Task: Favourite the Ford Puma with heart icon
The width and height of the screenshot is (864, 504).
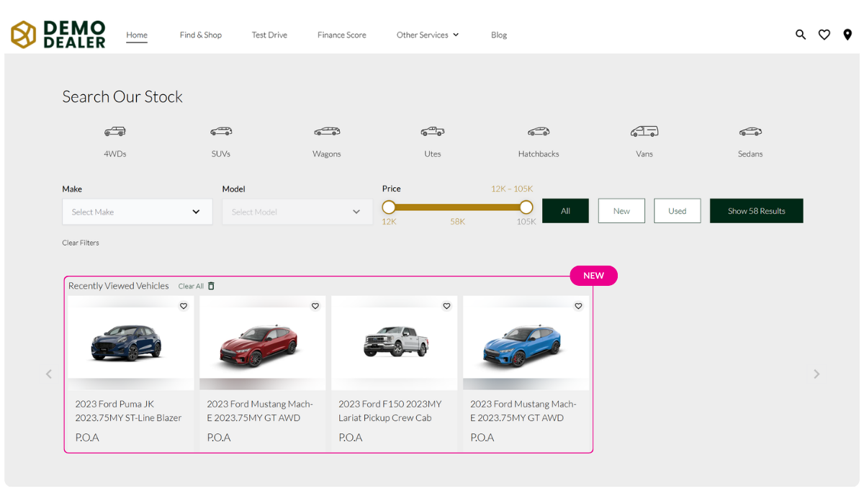Action: (184, 306)
